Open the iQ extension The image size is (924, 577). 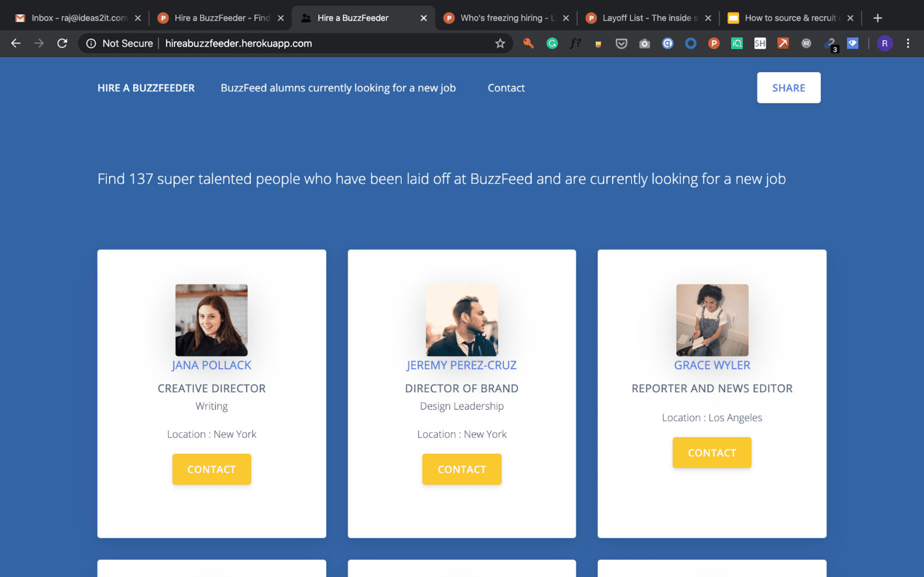click(x=736, y=43)
